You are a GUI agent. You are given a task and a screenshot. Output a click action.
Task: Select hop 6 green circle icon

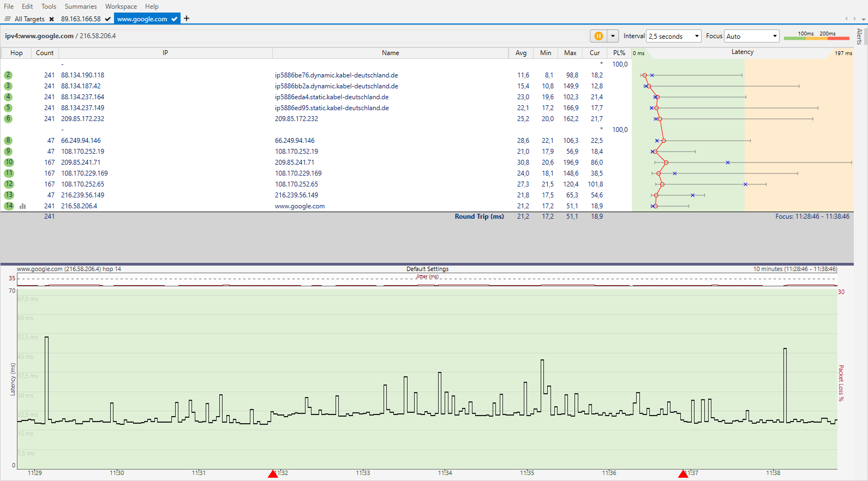pos(8,119)
